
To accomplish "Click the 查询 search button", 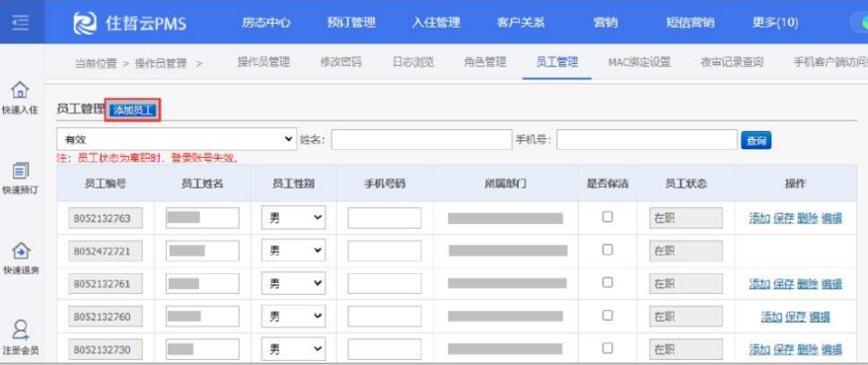I will pyautogui.click(x=756, y=141).
